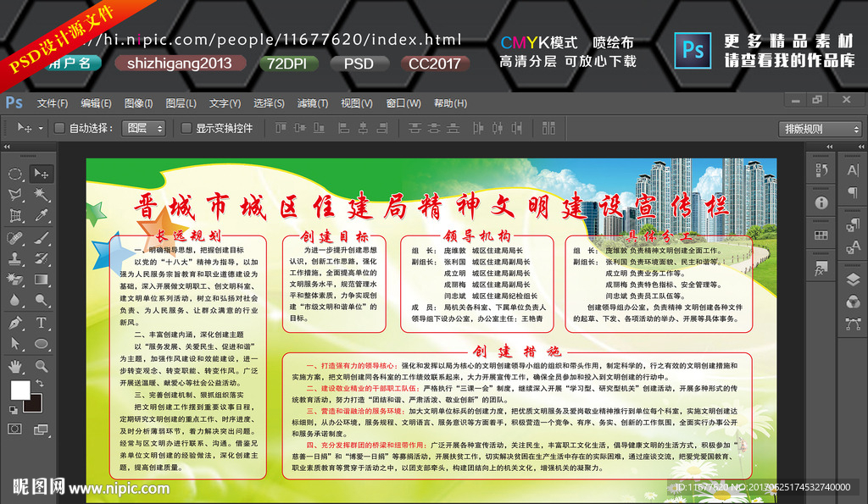The height and width of the screenshot is (504, 868).
Task: Select the Path Selection tool
Action: pyautogui.click(x=15, y=344)
